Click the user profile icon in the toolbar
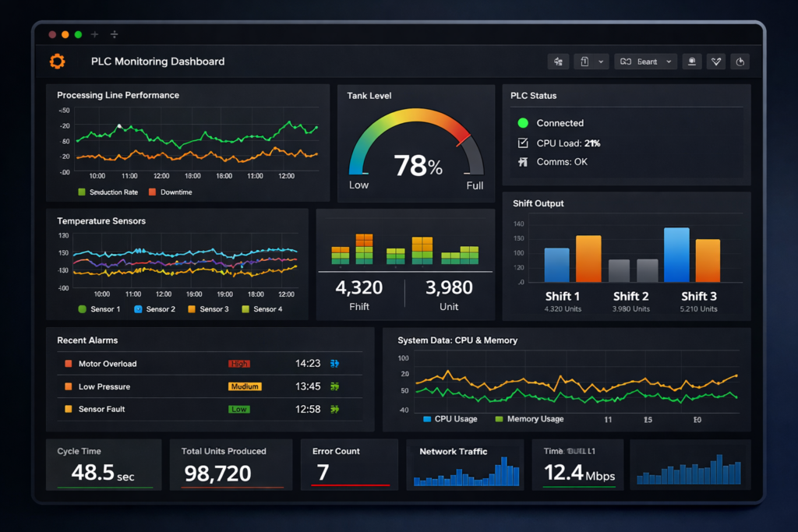The image size is (798, 532). click(692, 62)
